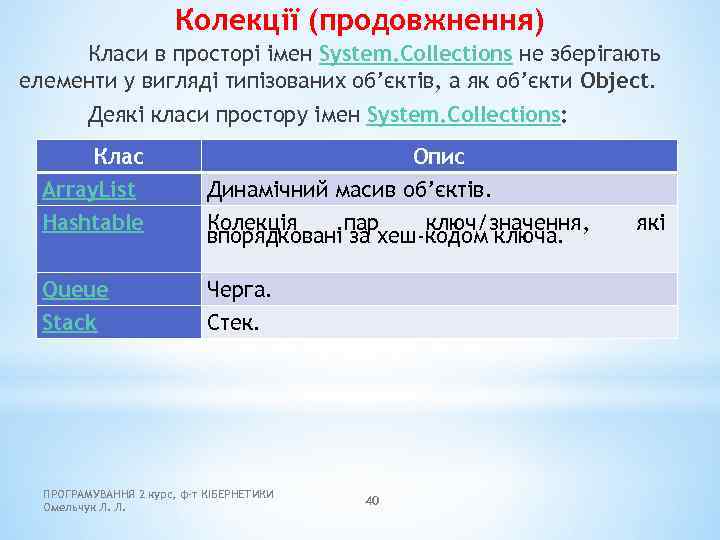This screenshot has height=540, width=720.
Task: Click the phrase 'Деякі класи простору імен'
Action: (224, 115)
